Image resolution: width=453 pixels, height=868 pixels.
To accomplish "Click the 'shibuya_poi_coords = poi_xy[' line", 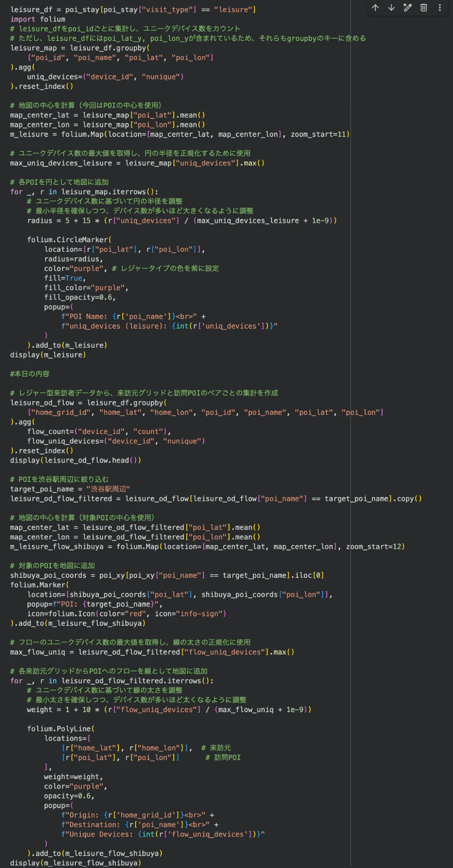I will 167,575.
